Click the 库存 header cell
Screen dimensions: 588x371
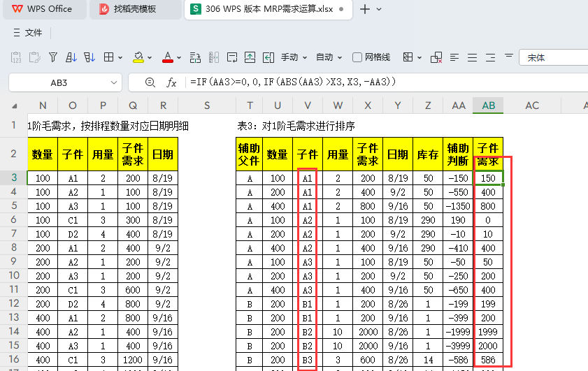coord(429,154)
